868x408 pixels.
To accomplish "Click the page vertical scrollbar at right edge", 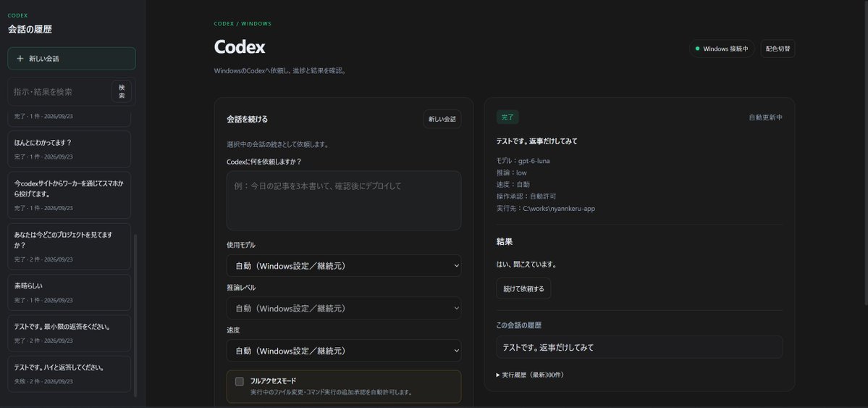I will (x=865, y=152).
